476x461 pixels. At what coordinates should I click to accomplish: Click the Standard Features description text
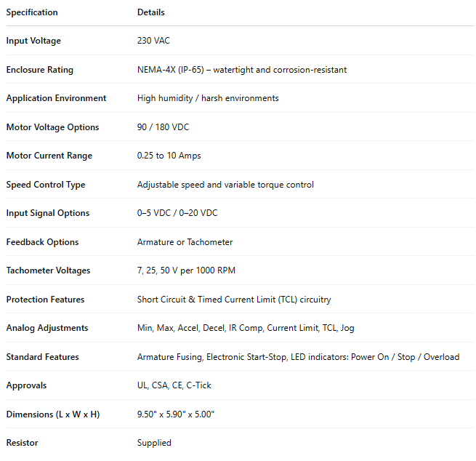(x=298, y=357)
